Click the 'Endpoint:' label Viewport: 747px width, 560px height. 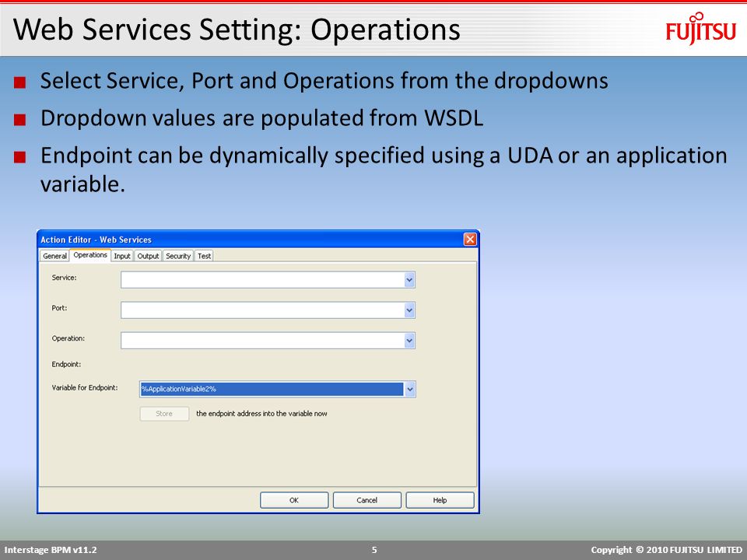pos(66,364)
